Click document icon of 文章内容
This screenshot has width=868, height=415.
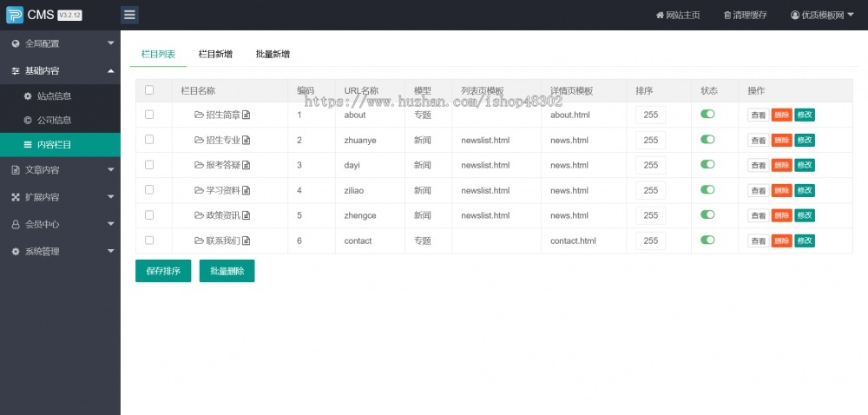point(16,170)
